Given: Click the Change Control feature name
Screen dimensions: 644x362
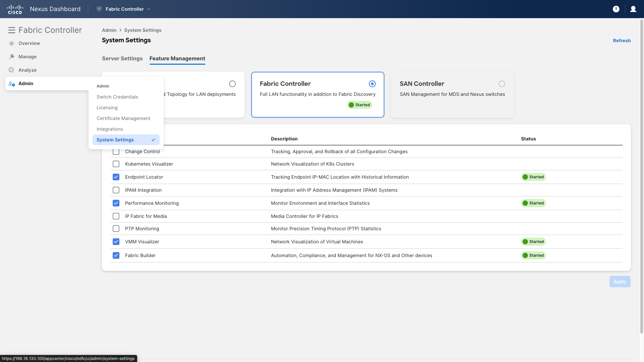Looking at the screenshot, I should point(142,152).
